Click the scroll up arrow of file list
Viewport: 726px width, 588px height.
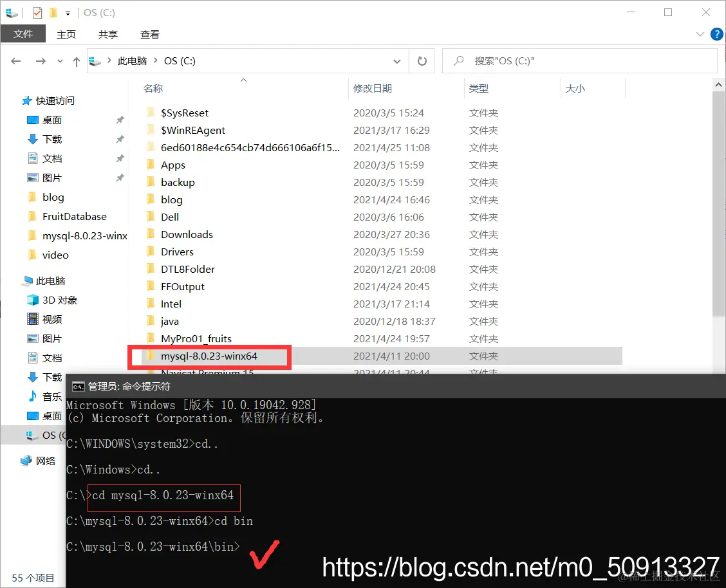(718, 85)
